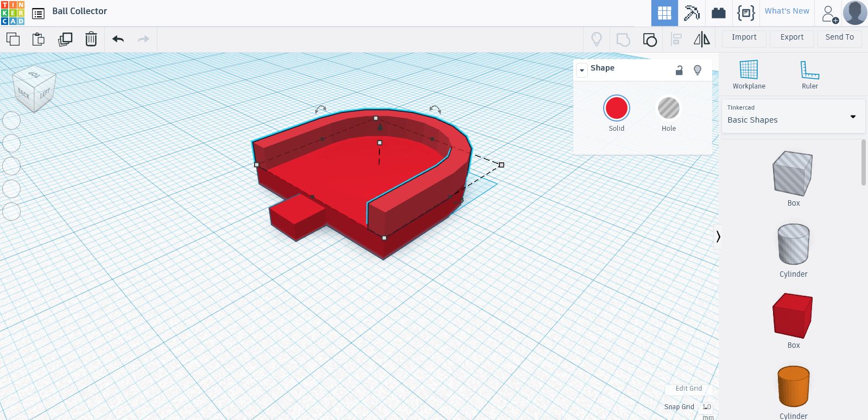The height and width of the screenshot is (420, 868).
Task: Click the Ball Collector design name
Action: pos(80,11)
